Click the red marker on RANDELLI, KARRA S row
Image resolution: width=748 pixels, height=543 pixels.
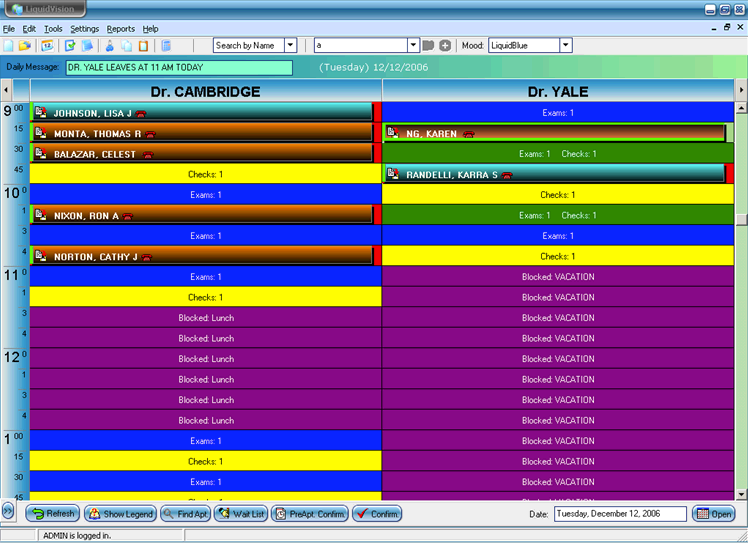(x=729, y=174)
